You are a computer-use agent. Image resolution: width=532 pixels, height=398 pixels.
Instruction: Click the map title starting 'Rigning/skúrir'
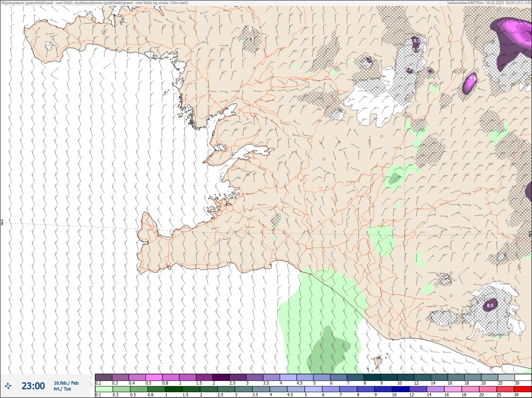[94, 2]
